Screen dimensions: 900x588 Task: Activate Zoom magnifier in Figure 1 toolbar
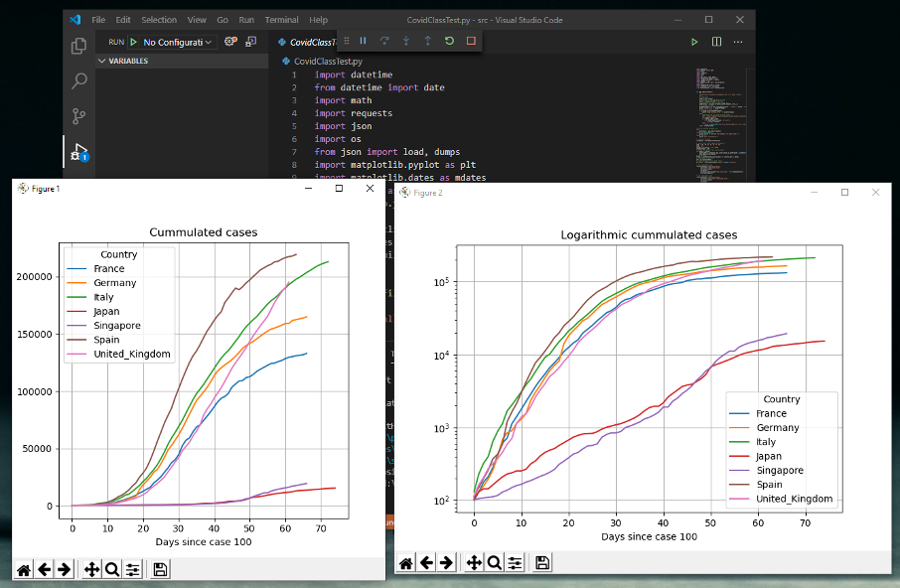[x=112, y=569]
